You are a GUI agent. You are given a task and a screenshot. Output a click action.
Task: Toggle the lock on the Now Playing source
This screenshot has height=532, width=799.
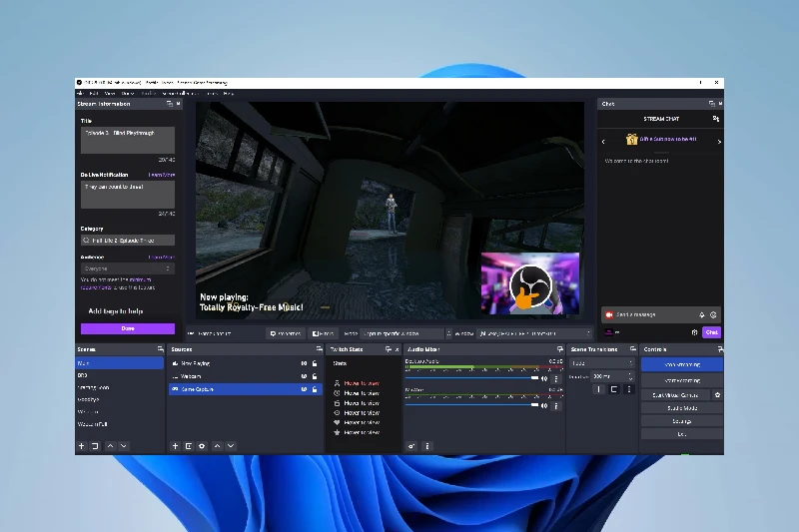[x=315, y=363]
